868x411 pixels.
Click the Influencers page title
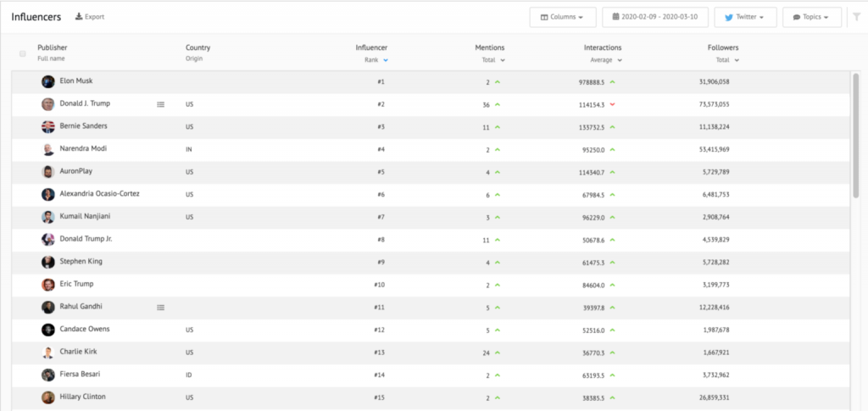(x=36, y=17)
